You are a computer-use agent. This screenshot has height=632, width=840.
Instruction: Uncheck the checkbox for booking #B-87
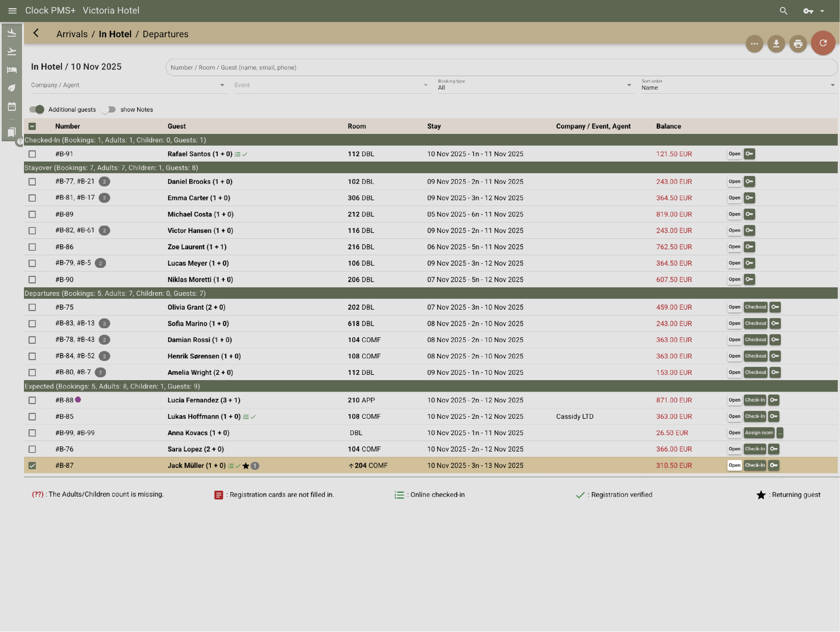(32, 466)
